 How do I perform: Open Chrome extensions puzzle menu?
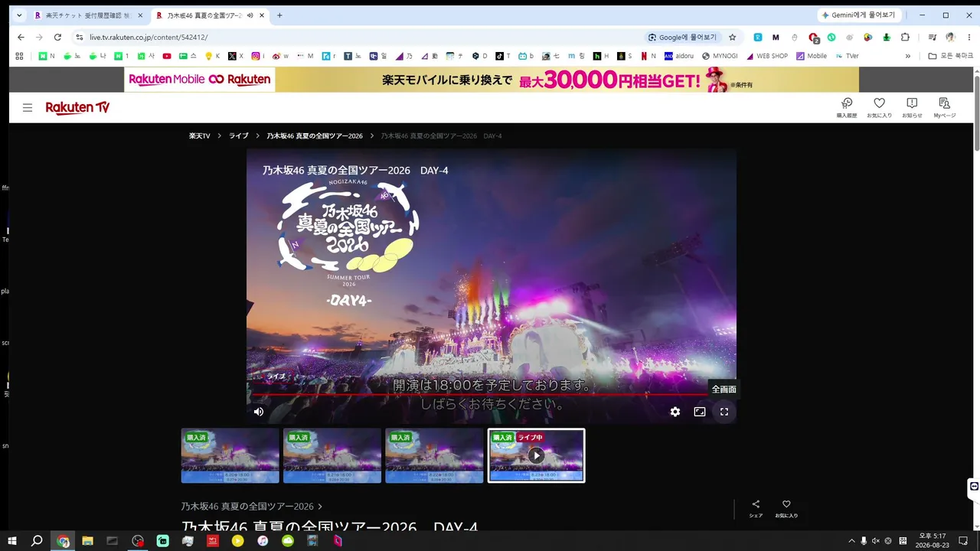coord(905,37)
